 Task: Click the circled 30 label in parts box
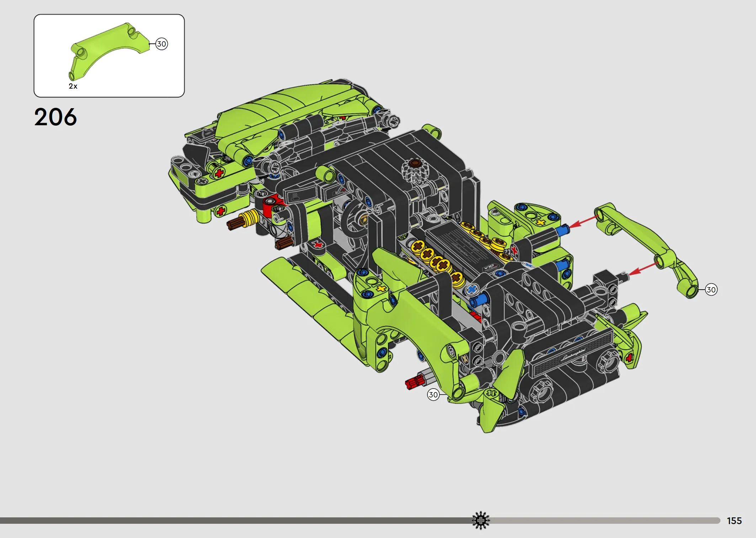point(161,44)
